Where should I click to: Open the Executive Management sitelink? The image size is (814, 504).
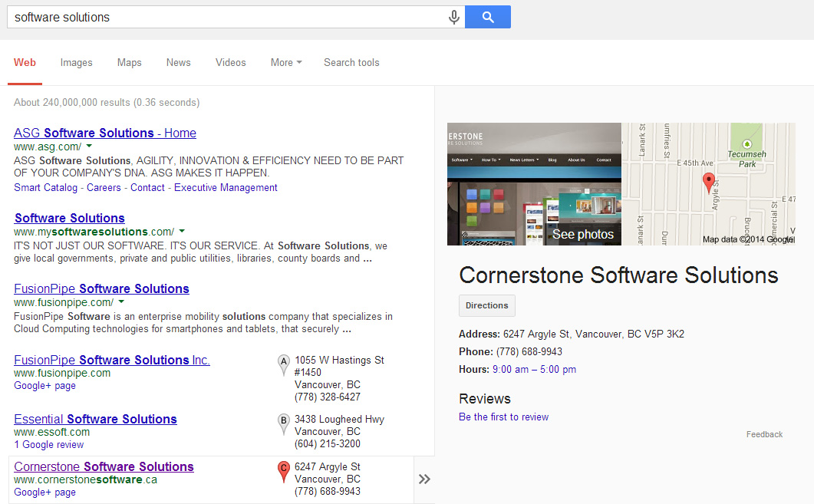(226, 187)
